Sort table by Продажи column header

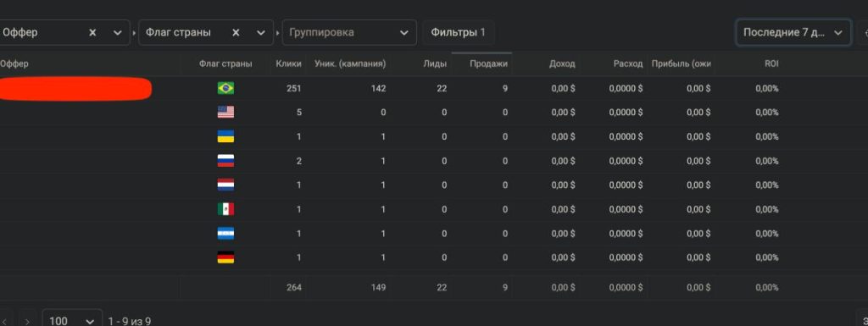click(x=488, y=64)
